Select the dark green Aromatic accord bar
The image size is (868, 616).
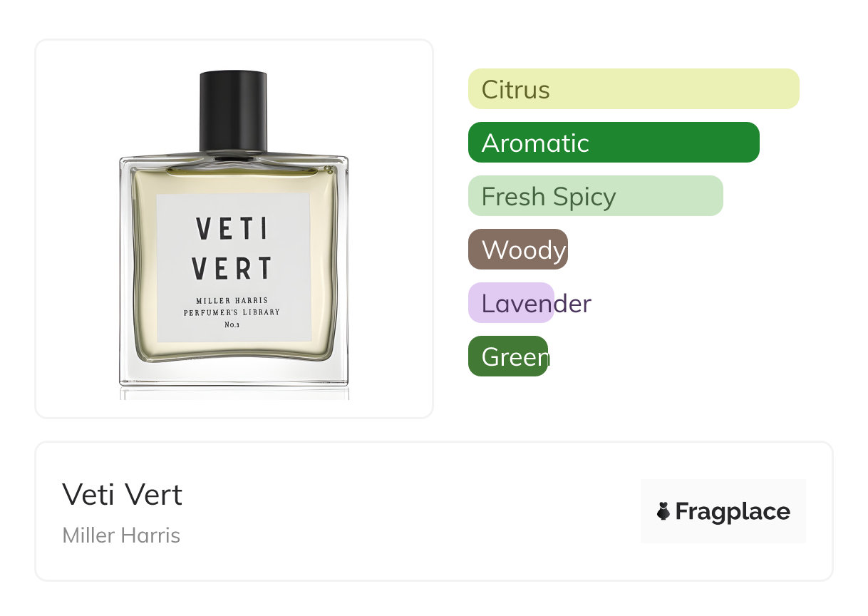tap(614, 143)
